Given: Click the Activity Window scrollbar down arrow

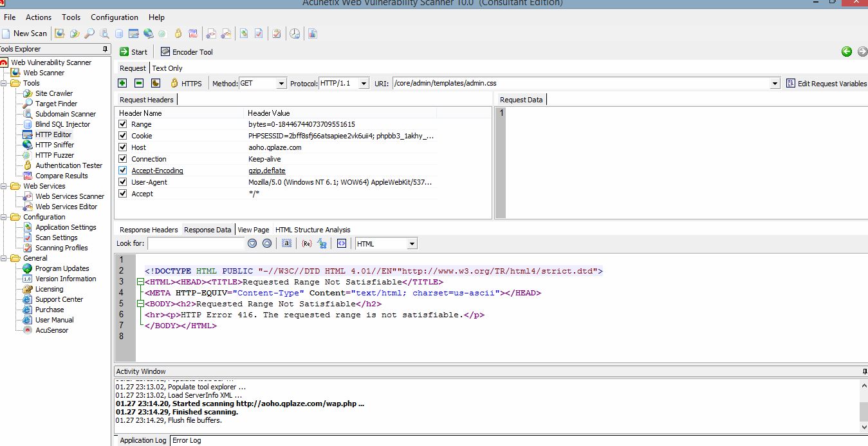Looking at the screenshot, I should (x=863, y=427).
